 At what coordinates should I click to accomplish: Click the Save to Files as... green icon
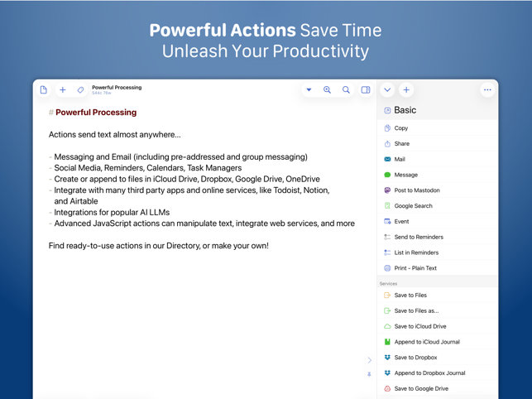pos(387,310)
